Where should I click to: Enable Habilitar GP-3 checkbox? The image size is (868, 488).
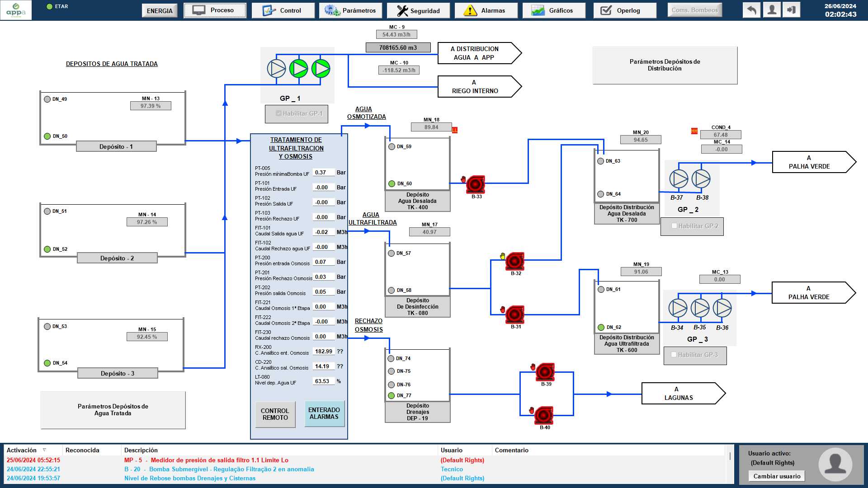[x=674, y=355]
